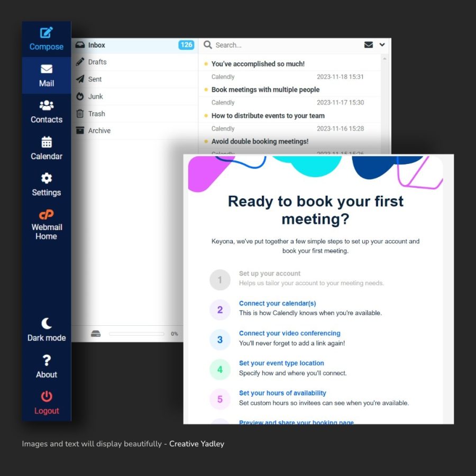Open the Calendar section
The width and height of the screenshot is (476, 476).
pyautogui.click(x=47, y=148)
